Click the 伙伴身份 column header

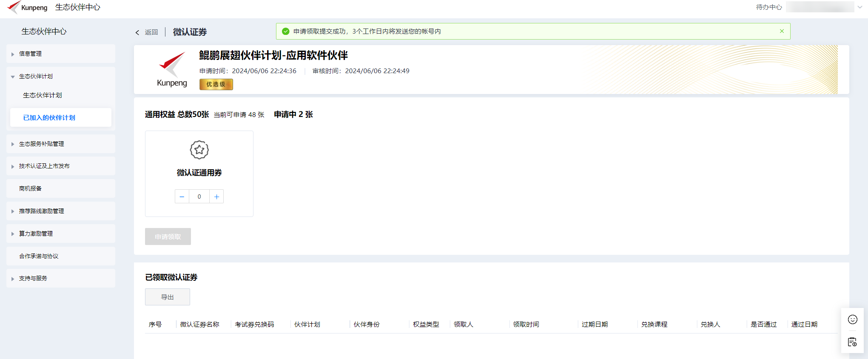pyautogui.click(x=367, y=324)
